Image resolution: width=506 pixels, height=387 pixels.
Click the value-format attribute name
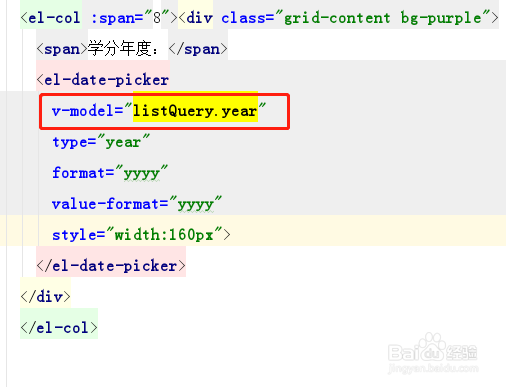pos(106,204)
